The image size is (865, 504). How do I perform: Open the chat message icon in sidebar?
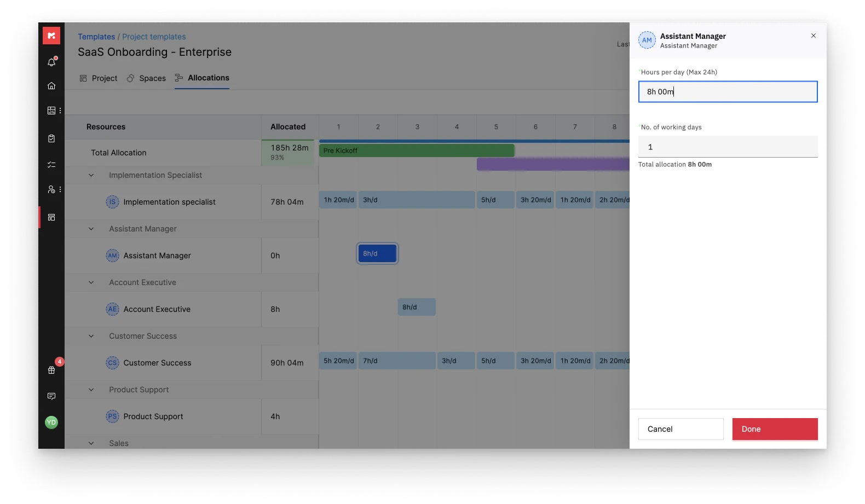click(51, 396)
